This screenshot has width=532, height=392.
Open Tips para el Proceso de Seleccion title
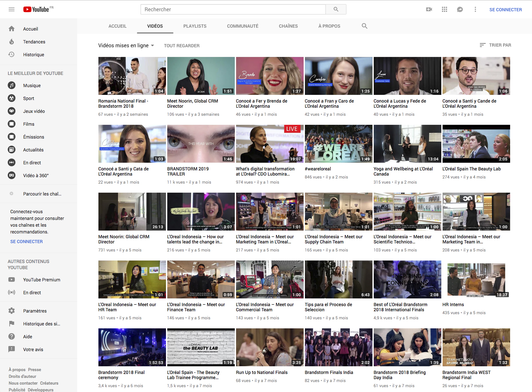(x=328, y=307)
